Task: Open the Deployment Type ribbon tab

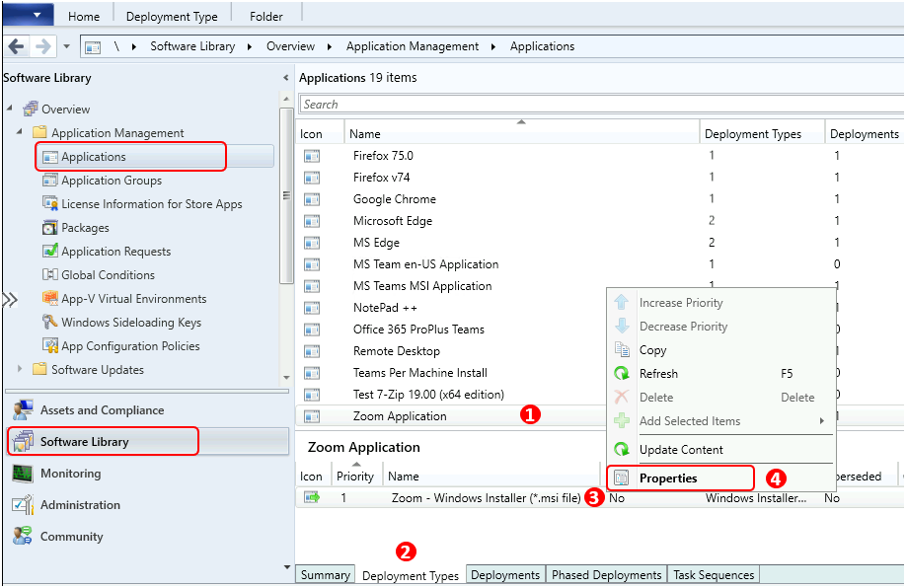Action: [172, 17]
